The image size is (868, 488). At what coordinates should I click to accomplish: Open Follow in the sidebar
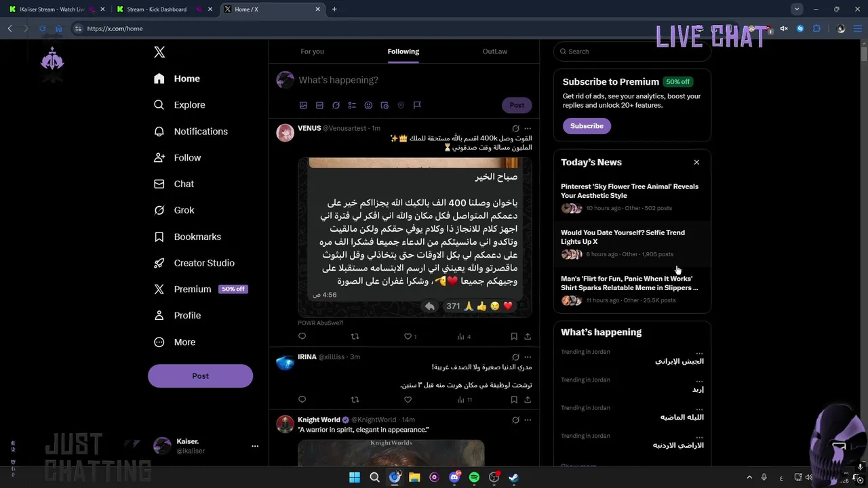178,158
